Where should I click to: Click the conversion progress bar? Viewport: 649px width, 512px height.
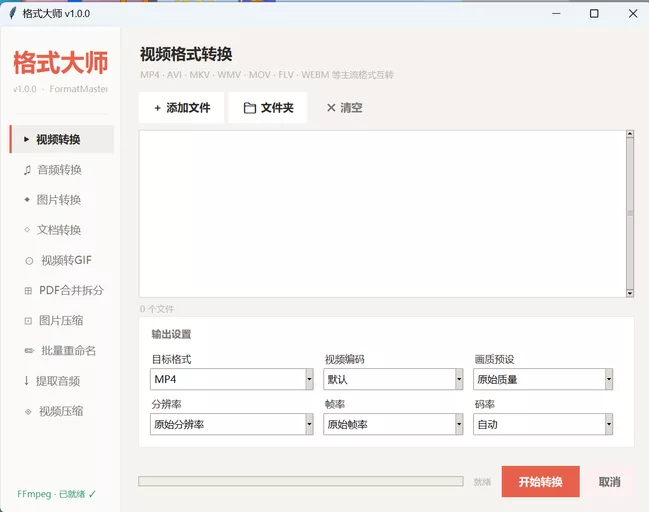tap(301, 481)
